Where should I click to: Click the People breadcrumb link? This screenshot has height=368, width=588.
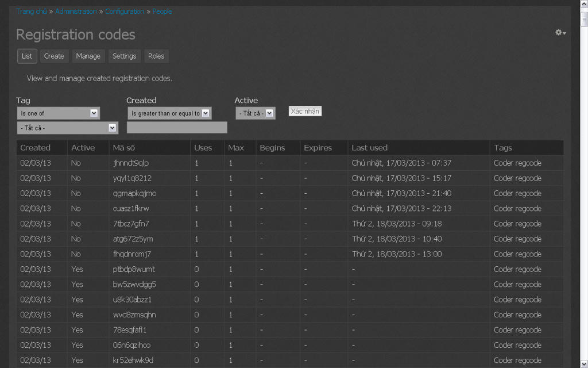pos(162,11)
